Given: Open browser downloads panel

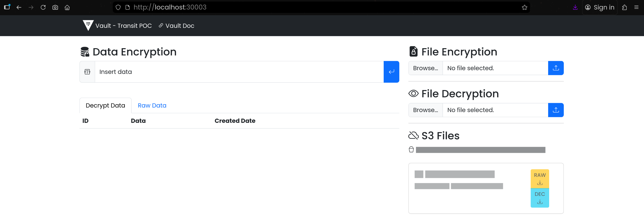Looking at the screenshot, I should [575, 7].
